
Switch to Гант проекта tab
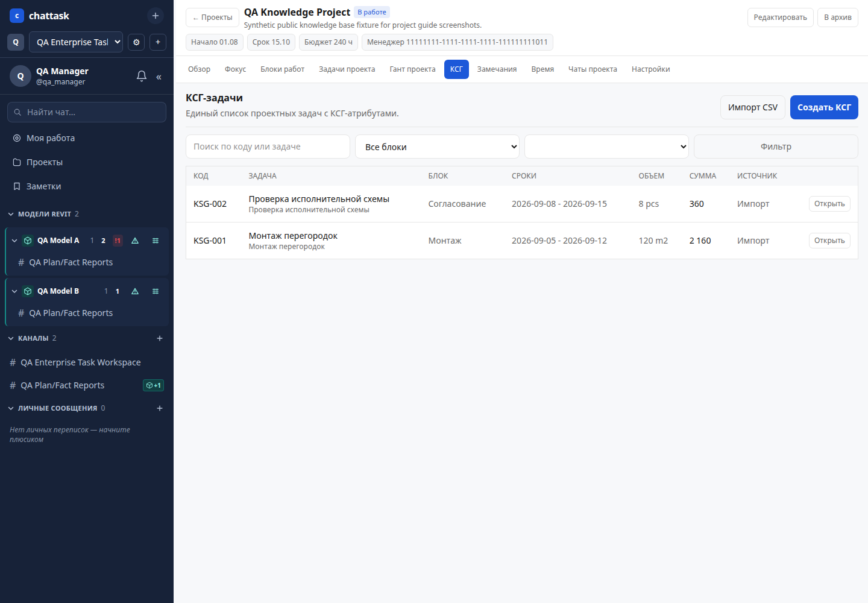(x=412, y=69)
